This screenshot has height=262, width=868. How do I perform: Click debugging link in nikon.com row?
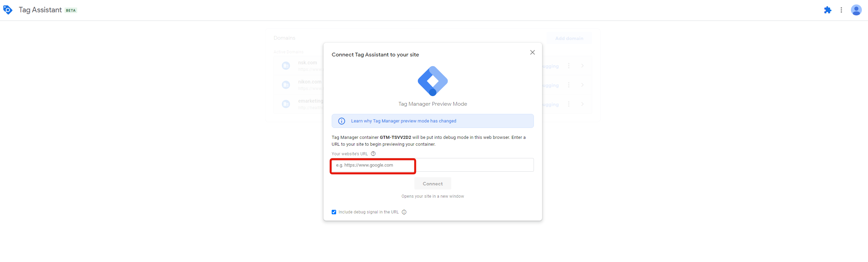550,86
